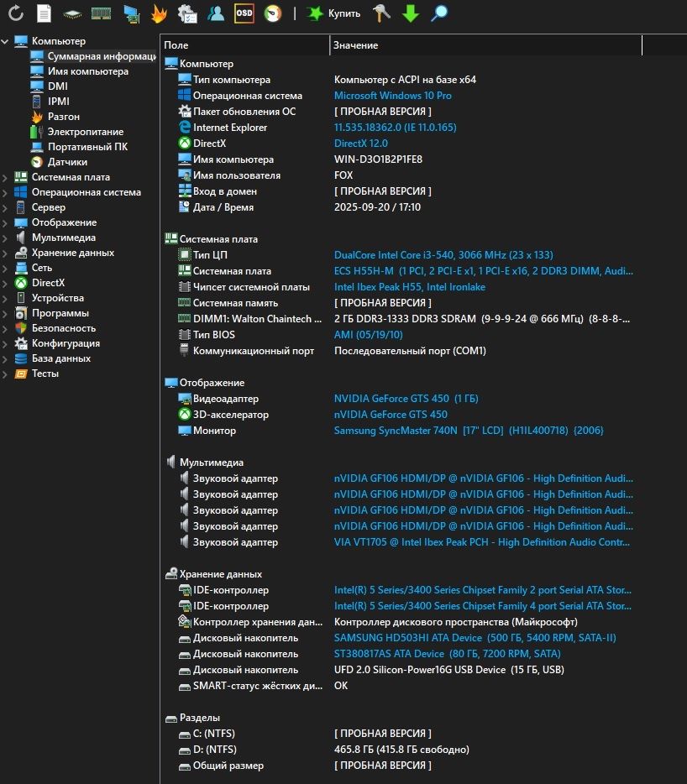Open the DualCore Intel Core i3-540 link

pos(443,255)
